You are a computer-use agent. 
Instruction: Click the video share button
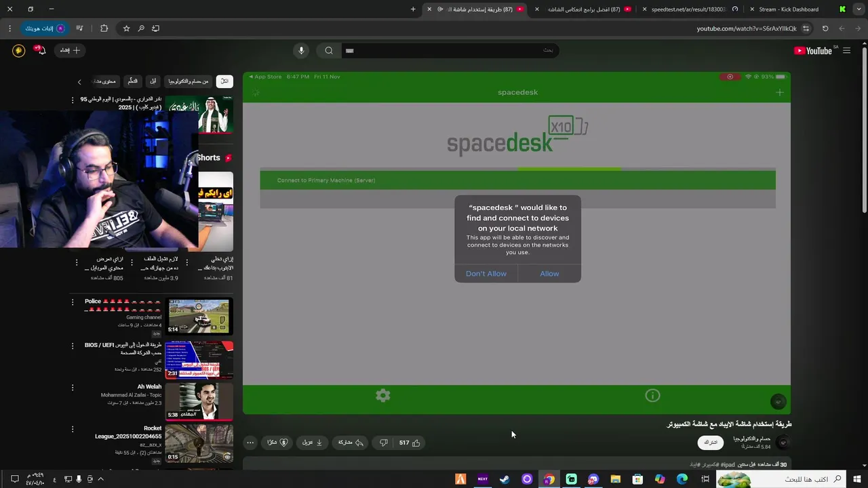(351, 443)
